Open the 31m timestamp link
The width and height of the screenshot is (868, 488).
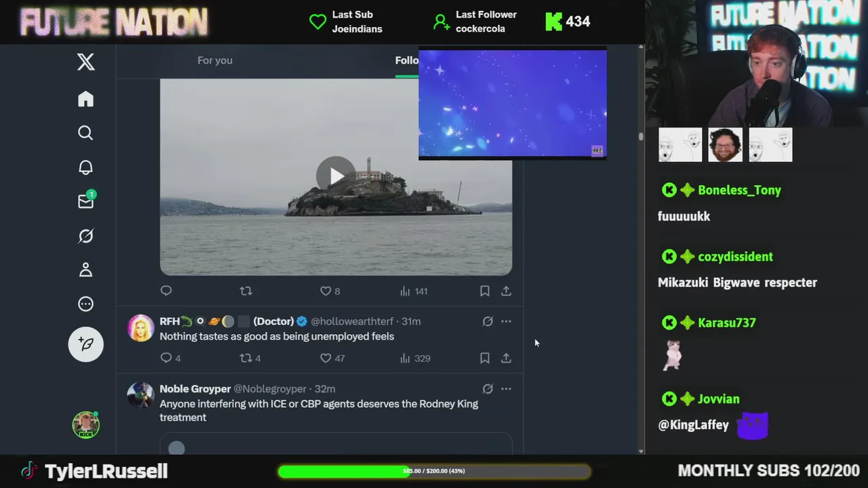[x=411, y=321]
